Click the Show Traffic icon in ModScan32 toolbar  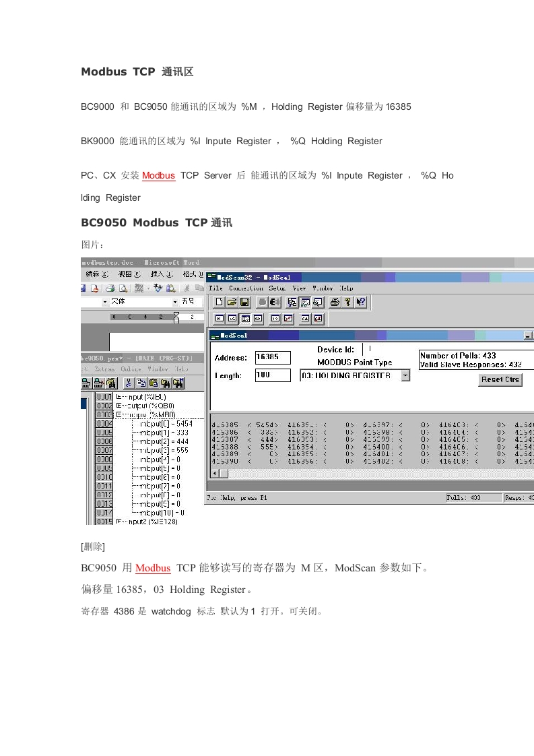[318, 303]
